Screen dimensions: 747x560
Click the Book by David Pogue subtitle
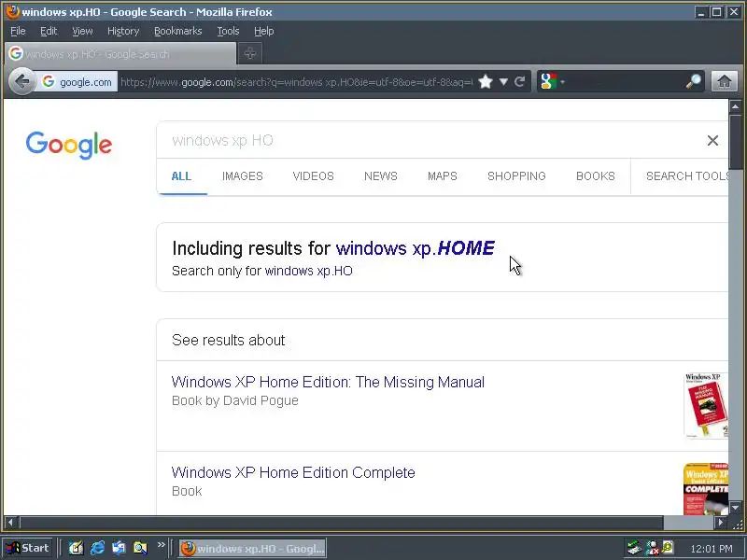(235, 400)
